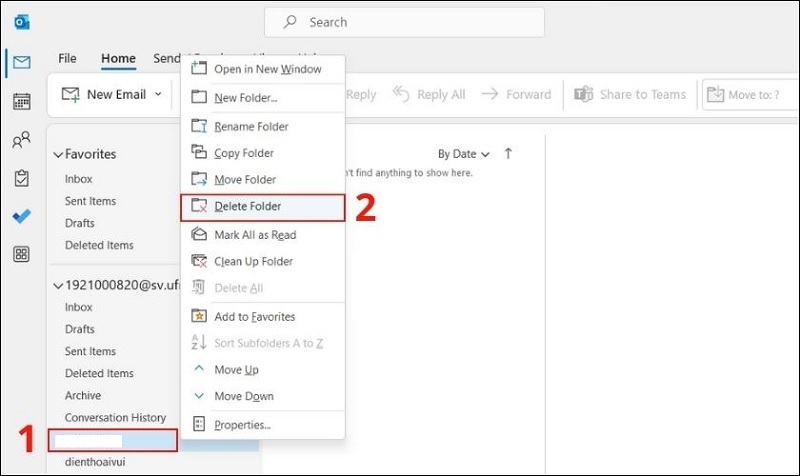Click the New Folder icon in menu
Image resolution: width=800 pixels, height=476 pixels.
(198, 97)
